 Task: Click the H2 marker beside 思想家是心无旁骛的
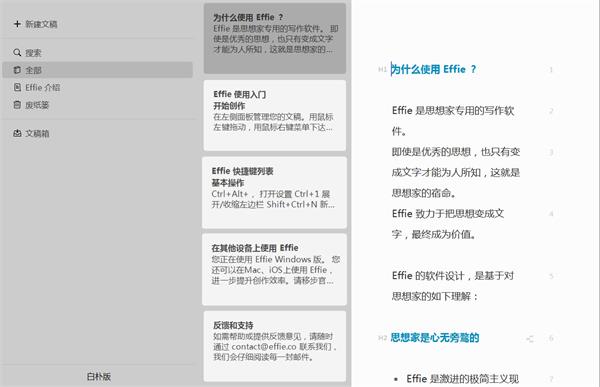point(382,338)
